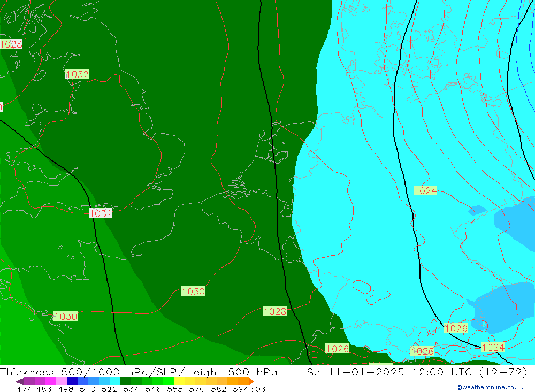Image resolution: width=535 pixels, height=392 pixels.
Task: Click the purple left arrow tip of legend
Action: tap(19, 381)
